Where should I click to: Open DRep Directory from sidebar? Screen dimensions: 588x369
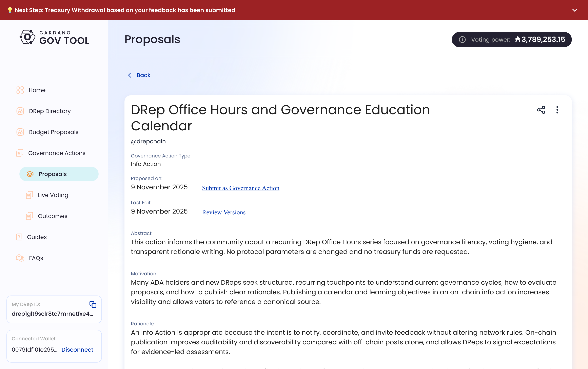coord(50,111)
